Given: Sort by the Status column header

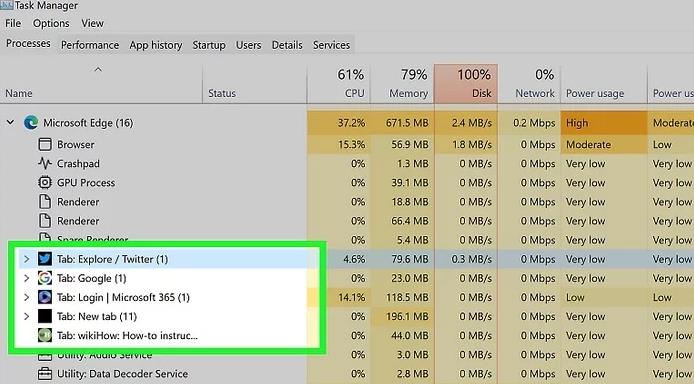Looking at the screenshot, I should (222, 93).
